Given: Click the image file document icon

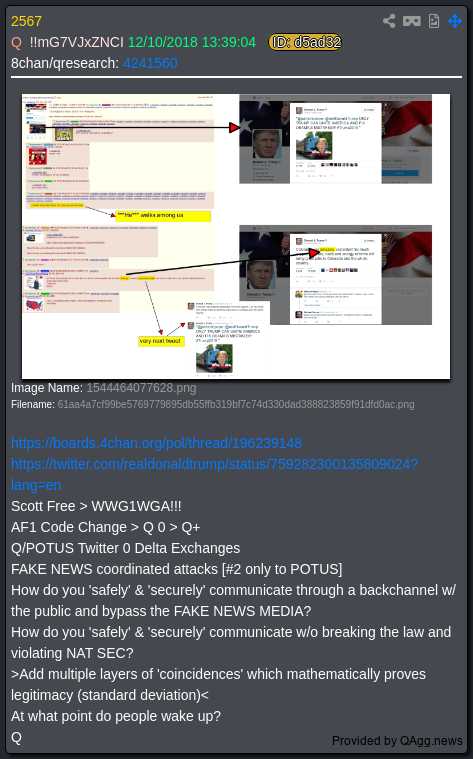Looking at the screenshot, I should pos(434,21).
